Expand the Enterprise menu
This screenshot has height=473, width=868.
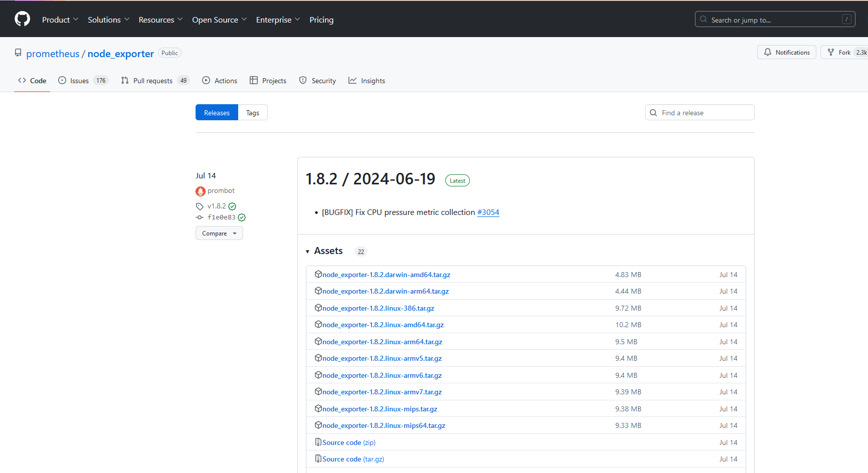click(x=278, y=20)
